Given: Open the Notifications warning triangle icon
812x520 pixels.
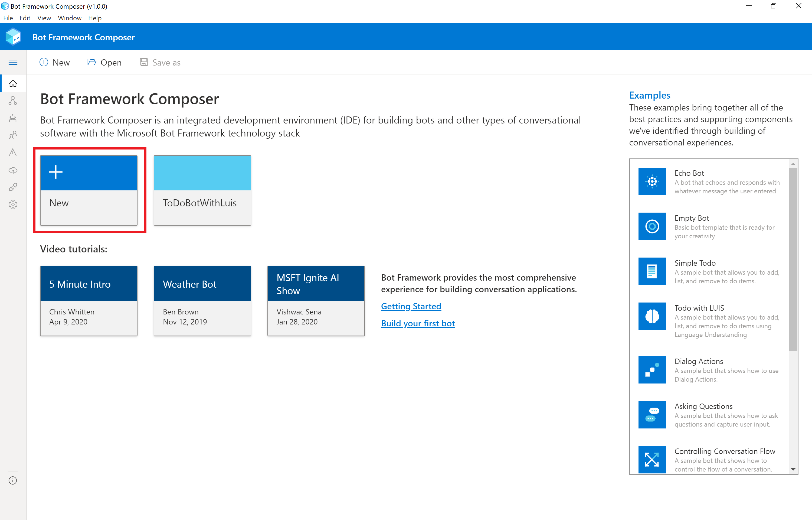Looking at the screenshot, I should (13, 153).
